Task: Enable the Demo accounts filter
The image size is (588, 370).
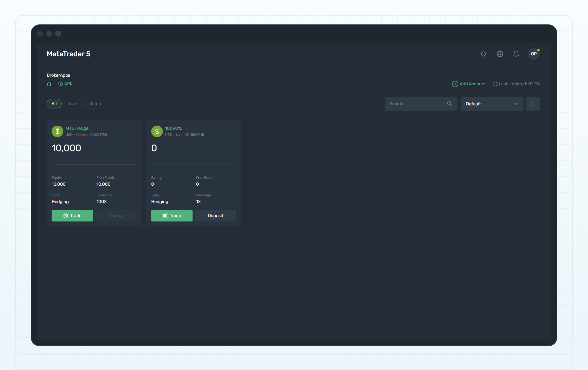Action: coord(95,104)
